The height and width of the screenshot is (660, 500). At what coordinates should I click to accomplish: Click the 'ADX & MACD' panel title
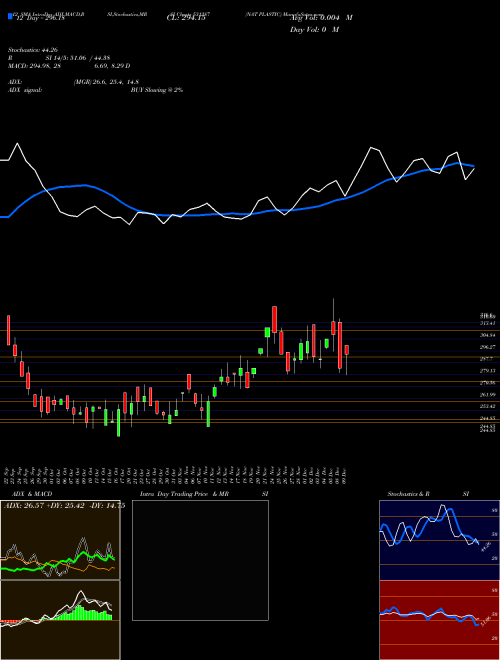point(32,494)
